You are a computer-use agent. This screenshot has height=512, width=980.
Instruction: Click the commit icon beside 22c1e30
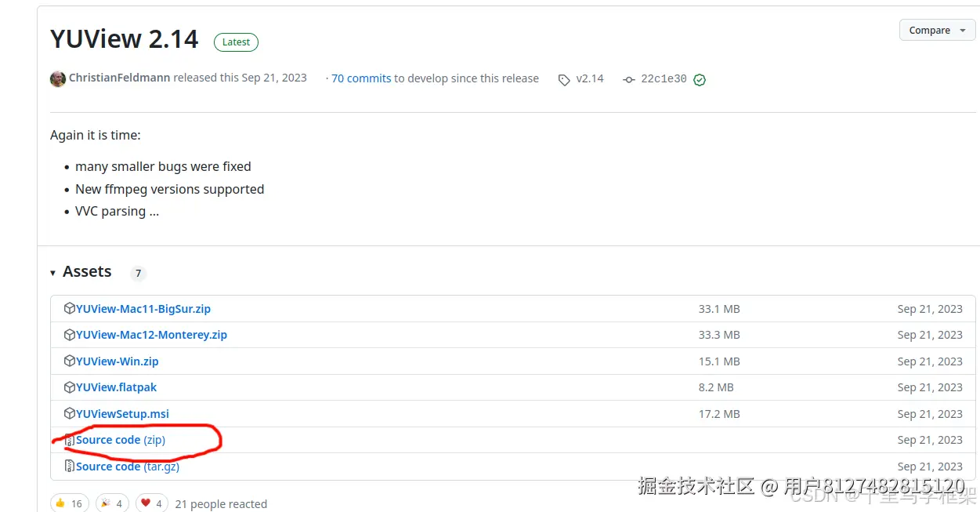(628, 80)
